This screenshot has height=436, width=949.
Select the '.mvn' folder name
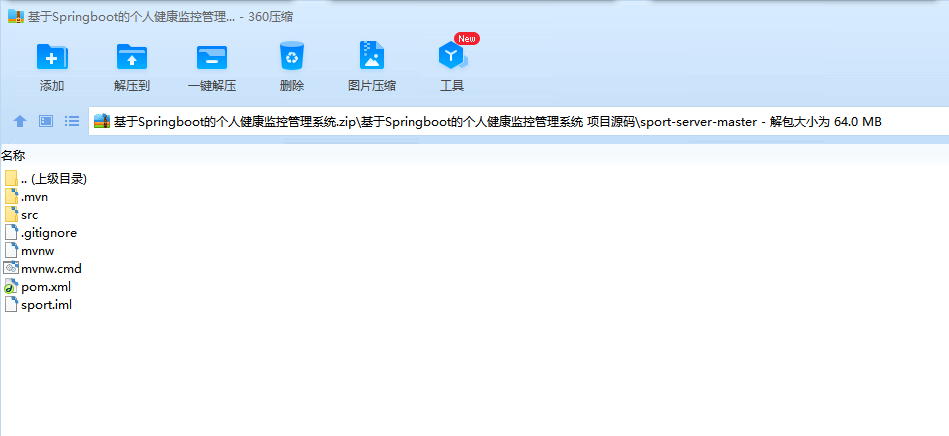tap(34, 197)
